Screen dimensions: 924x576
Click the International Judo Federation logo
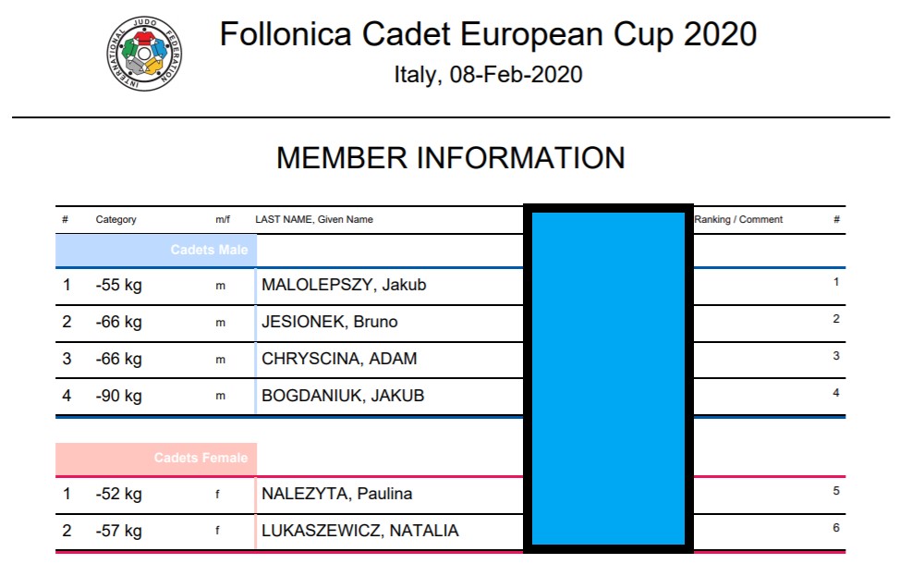(144, 54)
